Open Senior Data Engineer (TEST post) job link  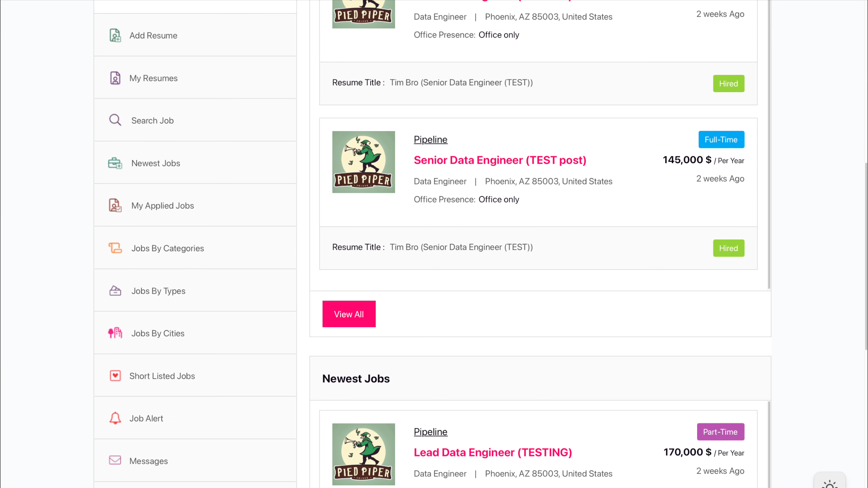[x=500, y=160]
